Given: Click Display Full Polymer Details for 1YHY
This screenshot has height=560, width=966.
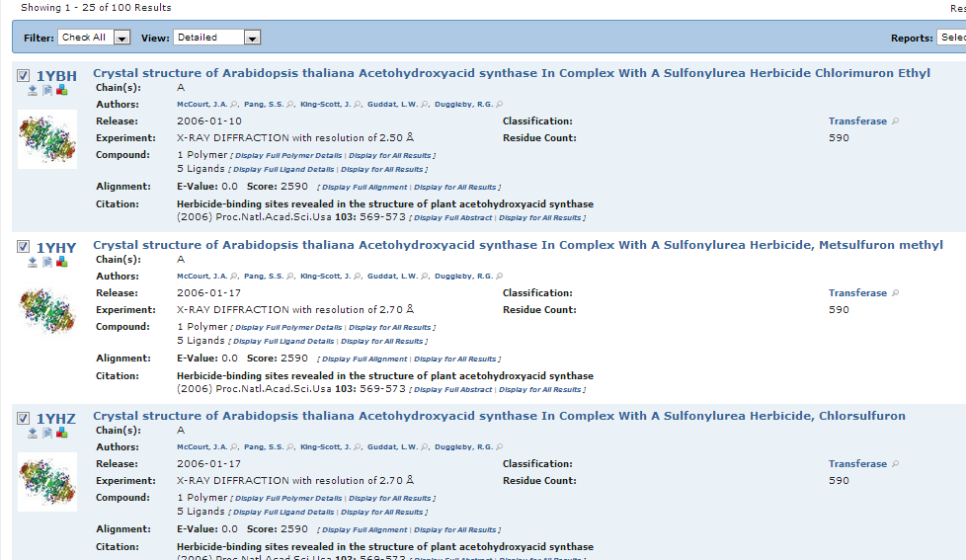Looking at the screenshot, I should click(x=288, y=328).
